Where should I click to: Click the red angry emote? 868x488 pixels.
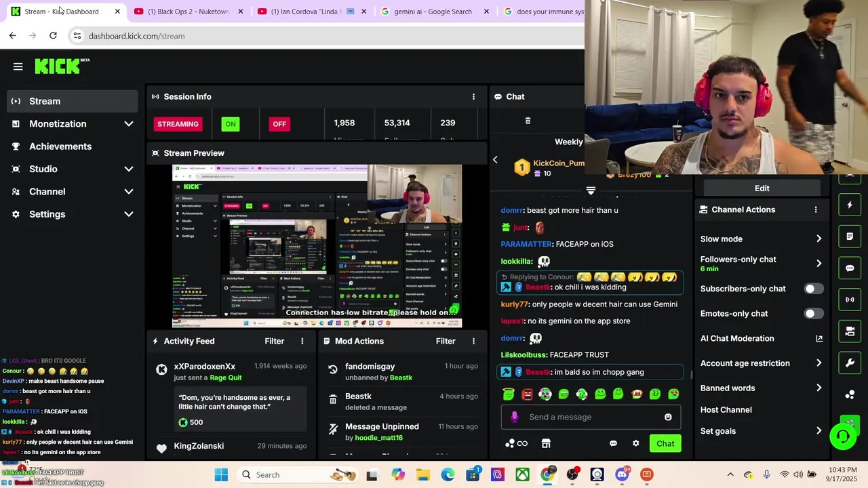[x=527, y=394]
